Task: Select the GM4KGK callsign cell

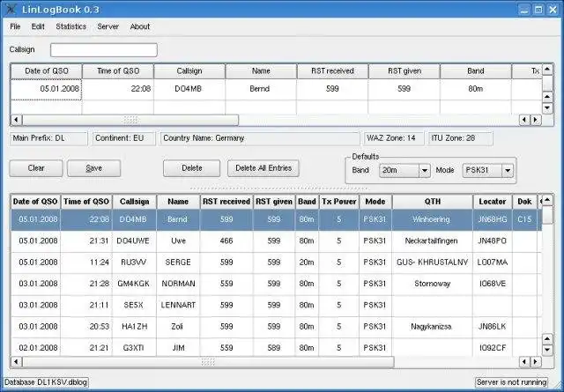Action: point(134,284)
